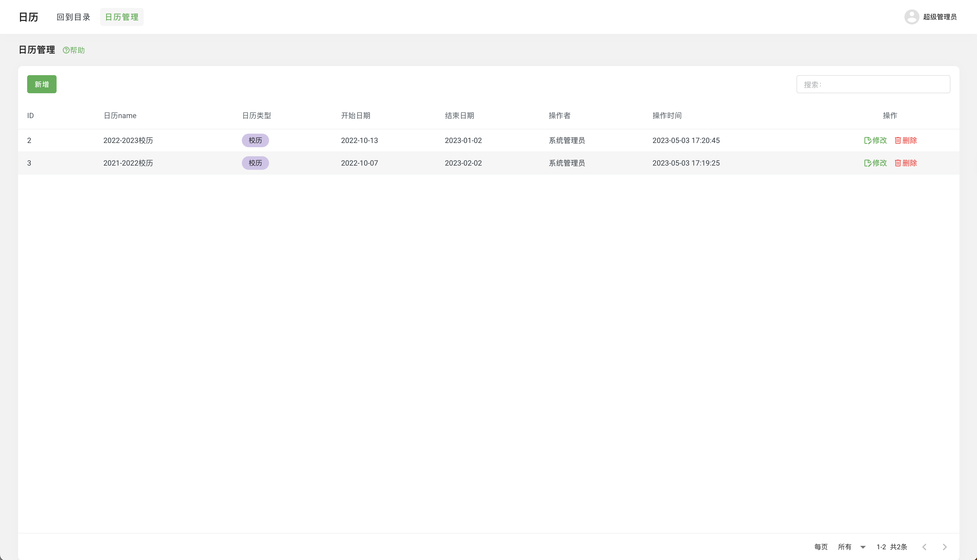The width and height of the screenshot is (977, 560).
Task: Click the 校历 type tag in row 2
Action: (x=255, y=140)
